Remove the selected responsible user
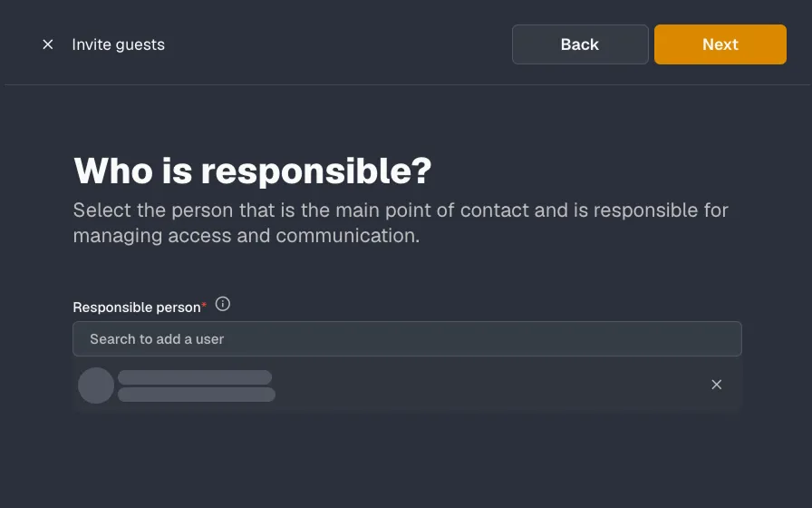812x508 pixels. (716, 385)
